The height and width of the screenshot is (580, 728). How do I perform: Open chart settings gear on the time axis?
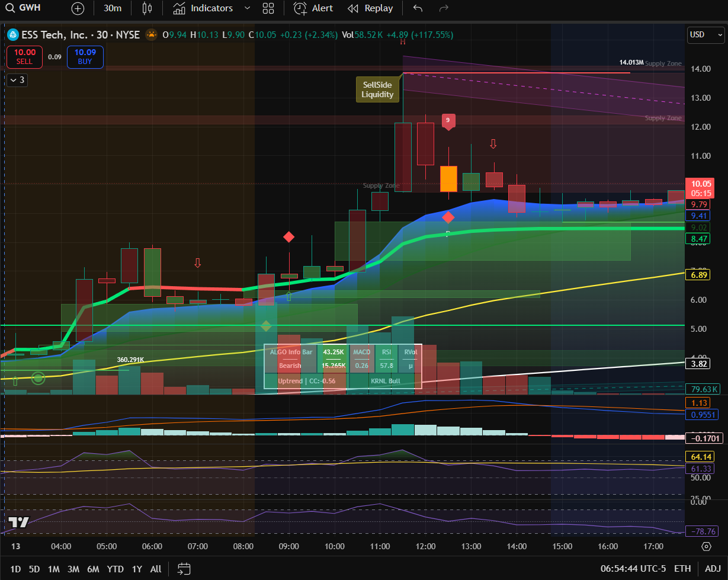click(706, 546)
